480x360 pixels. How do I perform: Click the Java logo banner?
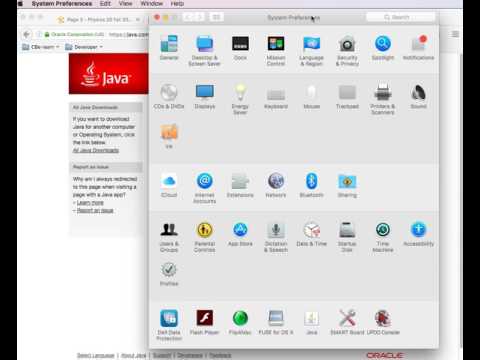tap(109, 74)
